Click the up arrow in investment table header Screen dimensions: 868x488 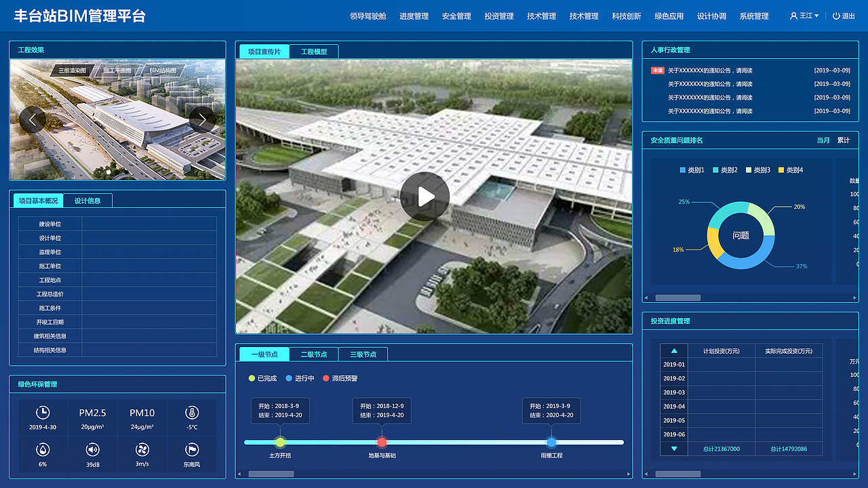pyautogui.click(x=674, y=351)
